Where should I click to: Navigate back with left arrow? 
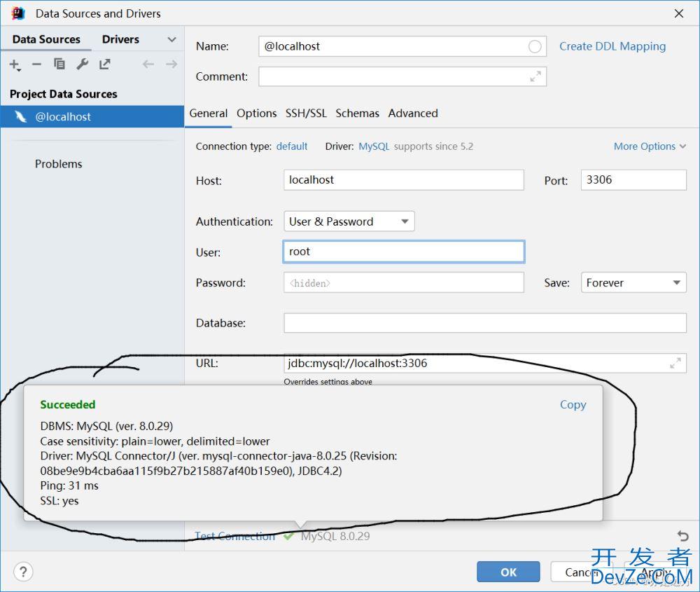tap(148, 64)
